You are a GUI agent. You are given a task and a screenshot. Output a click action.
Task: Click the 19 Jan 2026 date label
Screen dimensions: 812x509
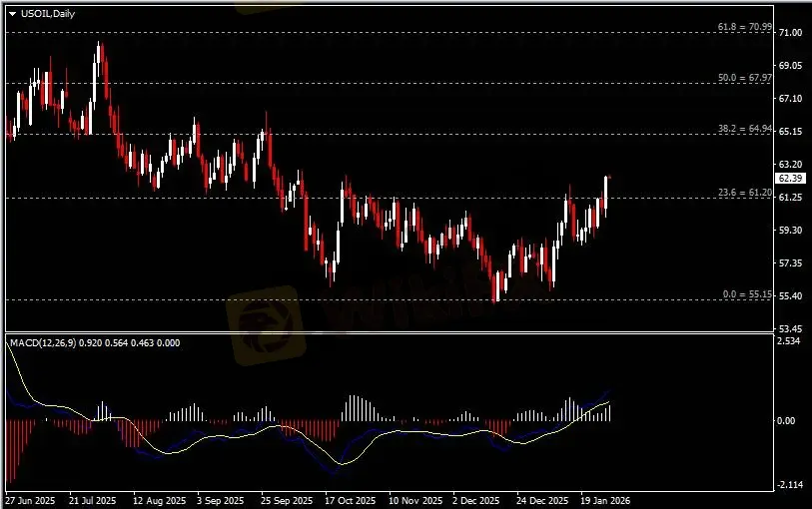pyautogui.click(x=605, y=501)
